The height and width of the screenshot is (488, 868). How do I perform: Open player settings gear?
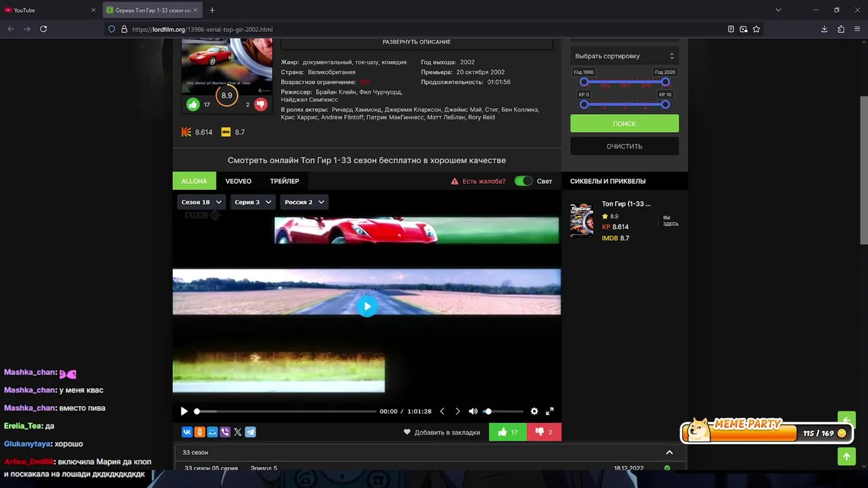pyautogui.click(x=534, y=411)
